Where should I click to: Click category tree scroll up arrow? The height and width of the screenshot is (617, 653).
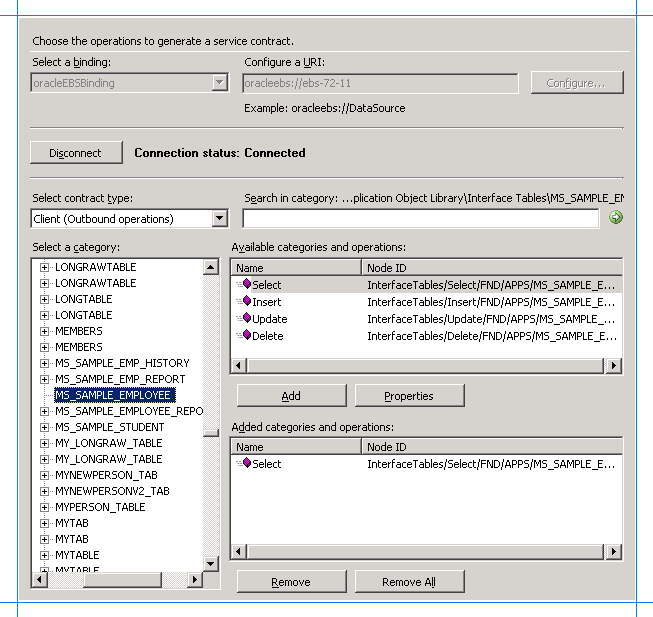tap(211, 267)
